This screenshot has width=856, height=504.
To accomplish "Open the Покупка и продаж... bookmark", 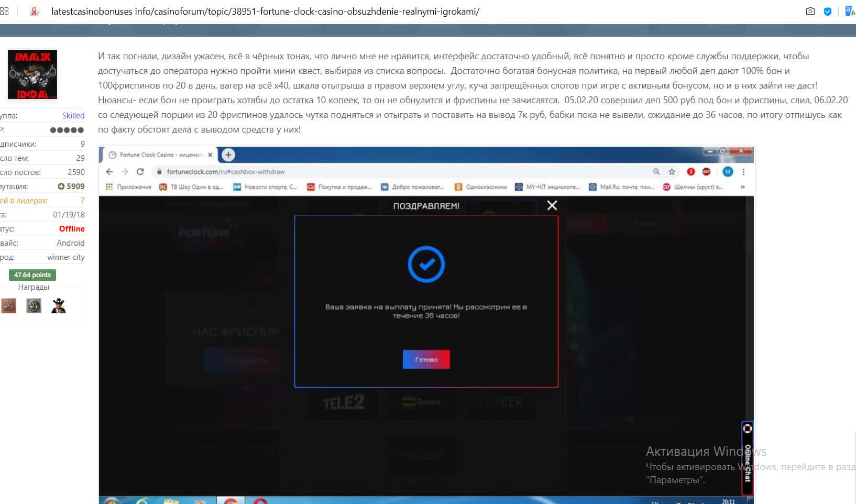I will click(339, 187).
